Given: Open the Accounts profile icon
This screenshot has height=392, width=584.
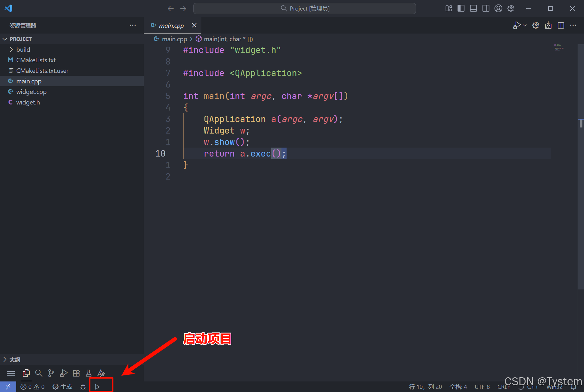Looking at the screenshot, I should [x=498, y=9].
